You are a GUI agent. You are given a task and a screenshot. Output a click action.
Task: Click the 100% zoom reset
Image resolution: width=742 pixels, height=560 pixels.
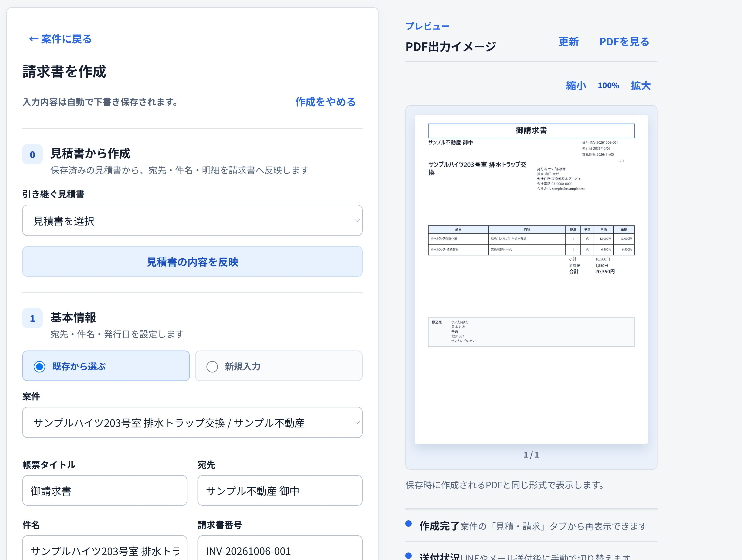(608, 86)
